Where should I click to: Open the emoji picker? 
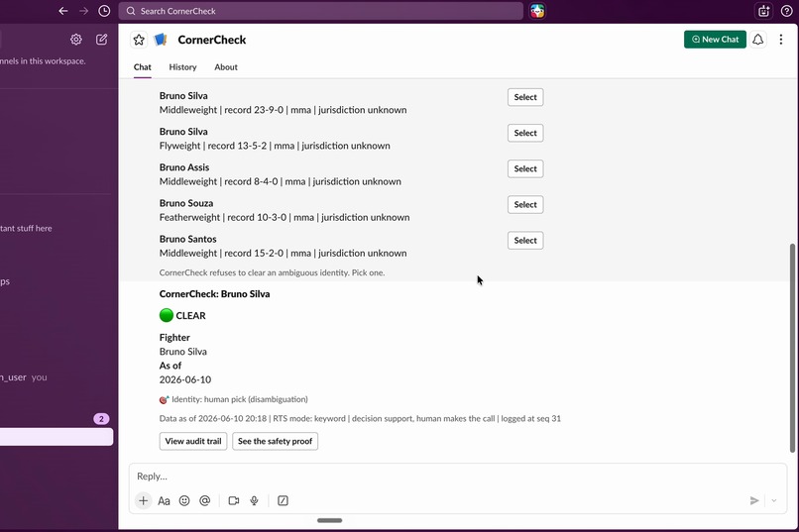tap(184, 501)
